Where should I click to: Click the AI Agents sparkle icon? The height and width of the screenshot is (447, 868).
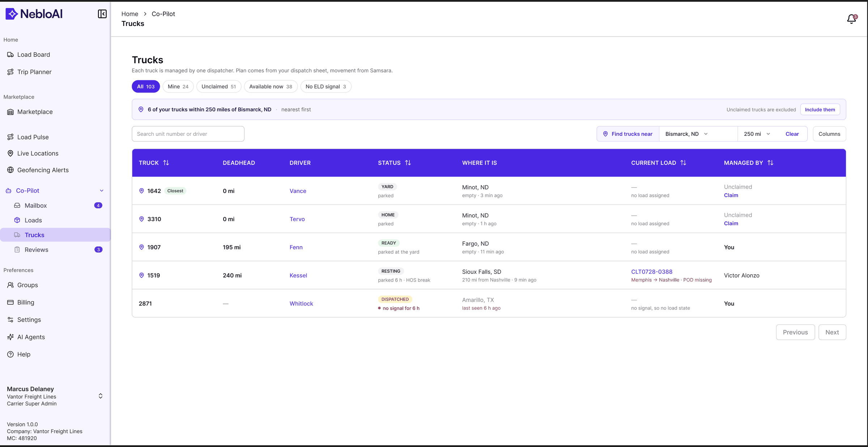(10, 337)
